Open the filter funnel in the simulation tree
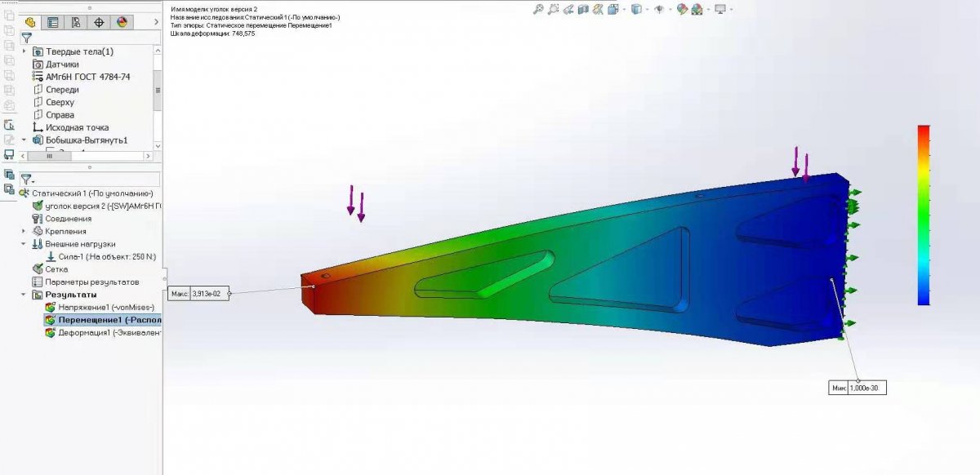This screenshot has width=980, height=475. (27, 179)
